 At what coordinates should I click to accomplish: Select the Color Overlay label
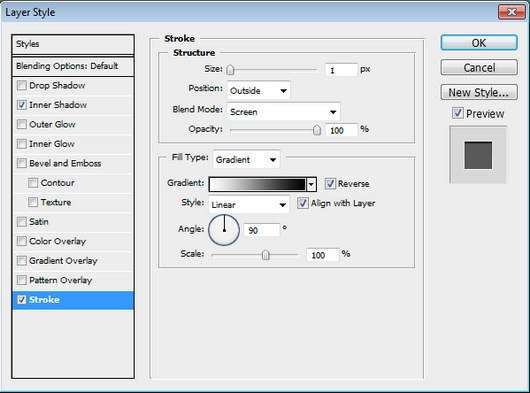coord(57,241)
